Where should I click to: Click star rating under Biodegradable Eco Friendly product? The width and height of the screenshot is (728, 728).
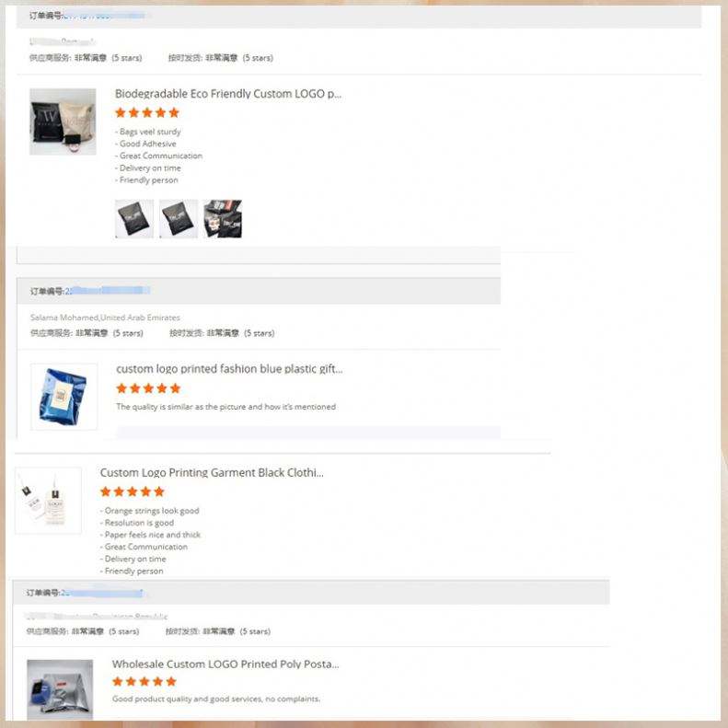tap(147, 113)
